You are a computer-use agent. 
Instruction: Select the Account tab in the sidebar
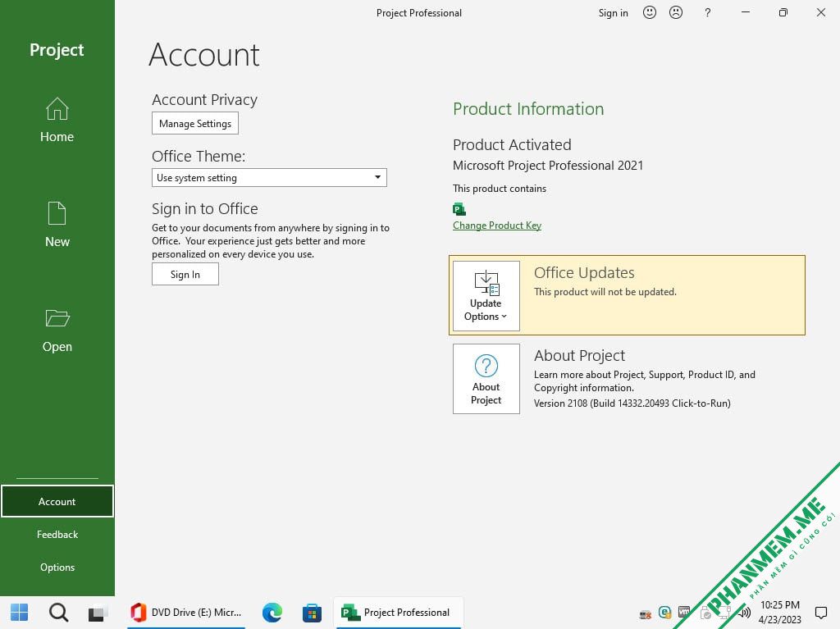(x=57, y=502)
